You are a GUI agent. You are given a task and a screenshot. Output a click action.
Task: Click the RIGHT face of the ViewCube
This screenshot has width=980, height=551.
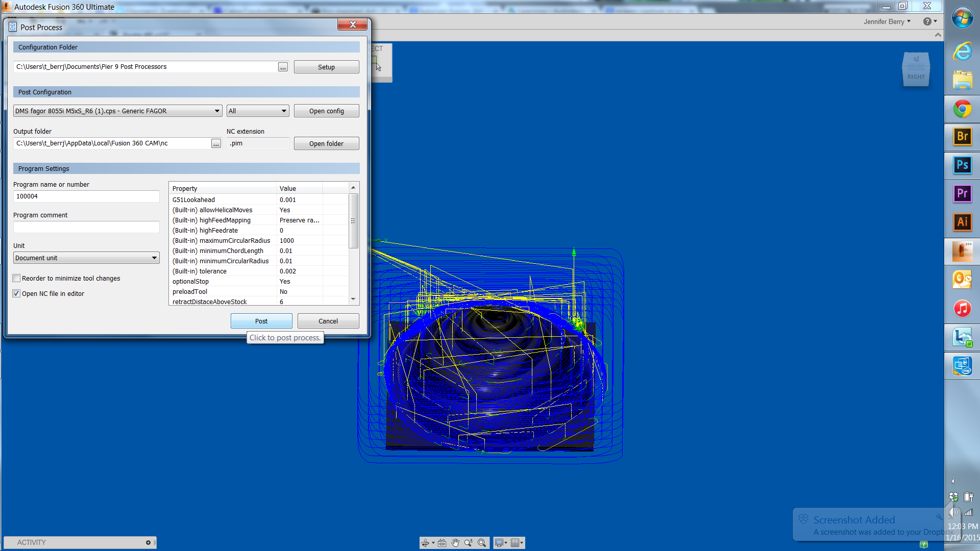click(x=916, y=76)
